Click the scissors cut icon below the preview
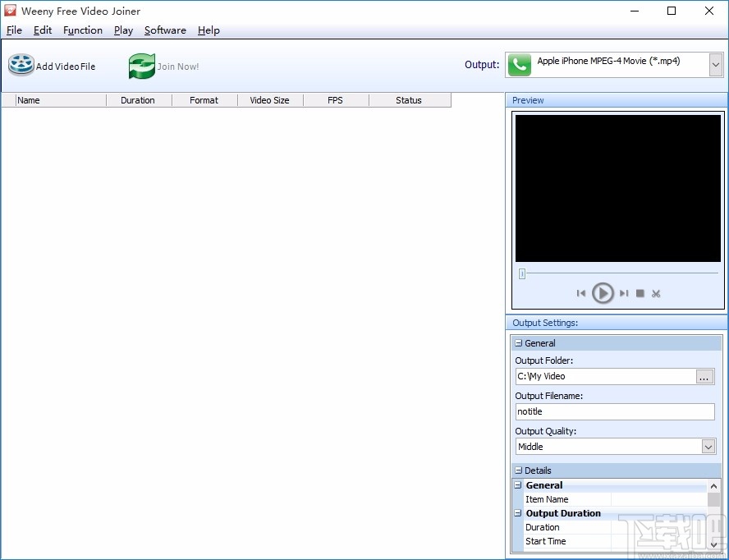This screenshot has width=729, height=560. point(657,293)
